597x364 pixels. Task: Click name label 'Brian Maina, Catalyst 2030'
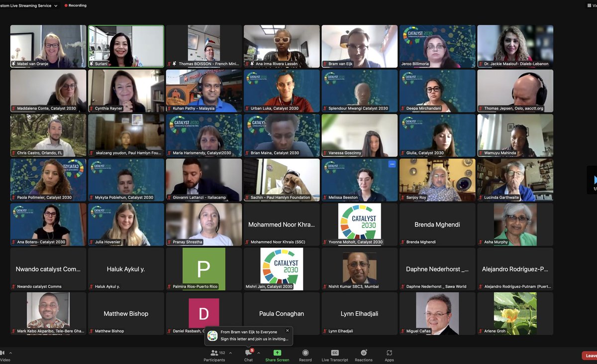275,153
